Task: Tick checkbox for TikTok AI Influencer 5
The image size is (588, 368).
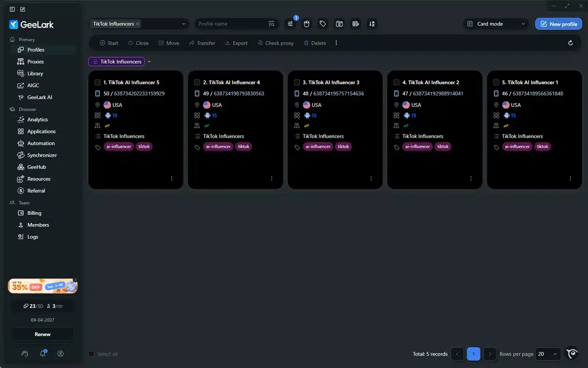Action: click(x=98, y=82)
